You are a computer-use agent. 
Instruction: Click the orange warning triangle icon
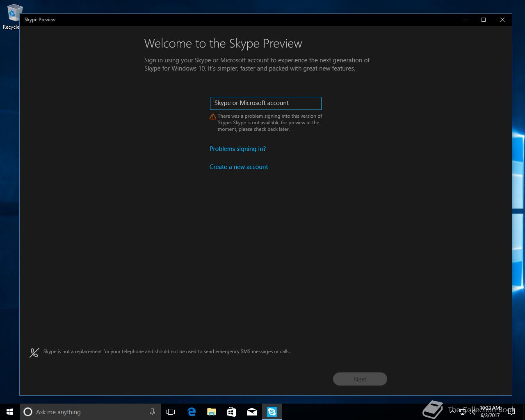tap(213, 116)
